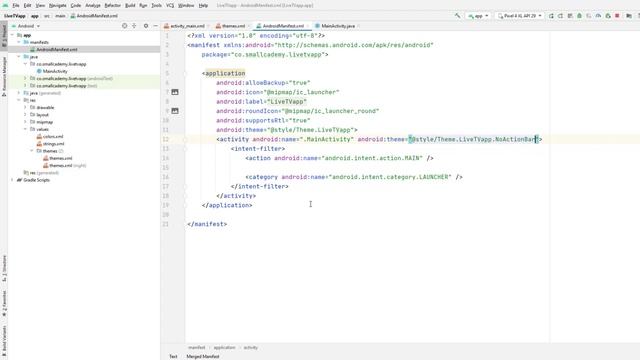Open the Resource Manager side tool window
The width and height of the screenshot is (640, 360).
(4, 76)
